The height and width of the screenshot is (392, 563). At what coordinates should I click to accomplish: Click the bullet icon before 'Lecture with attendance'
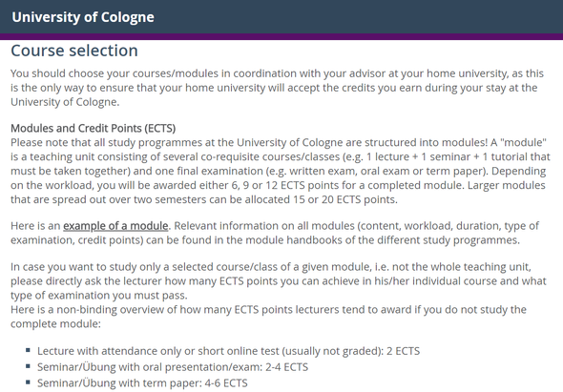click(x=28, y=350)
